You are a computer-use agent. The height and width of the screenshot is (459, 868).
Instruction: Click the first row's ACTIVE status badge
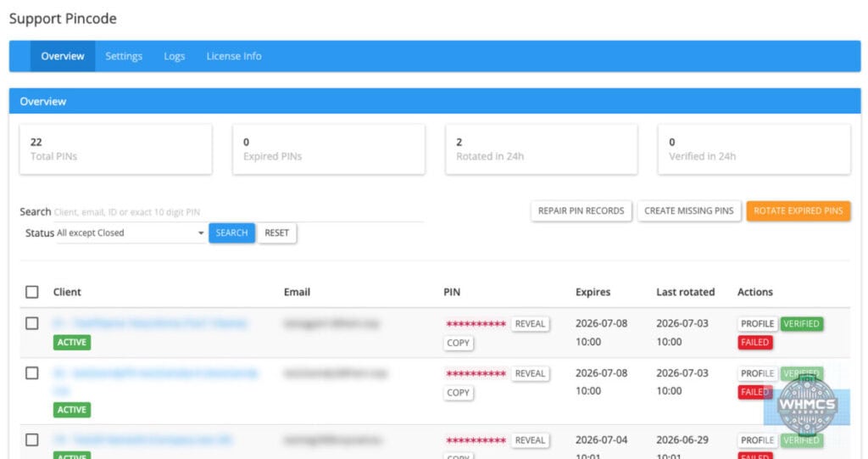point(72,342)
